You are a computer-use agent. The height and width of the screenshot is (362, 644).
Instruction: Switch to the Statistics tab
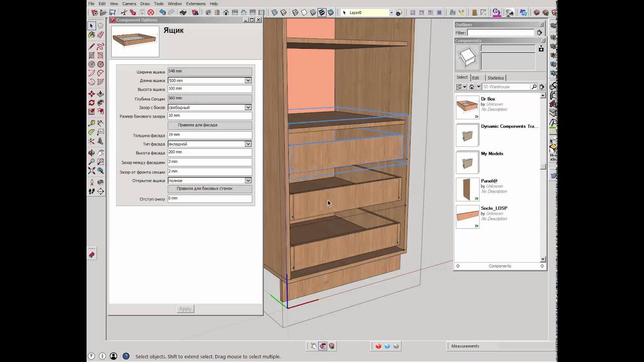coord(495,78)
